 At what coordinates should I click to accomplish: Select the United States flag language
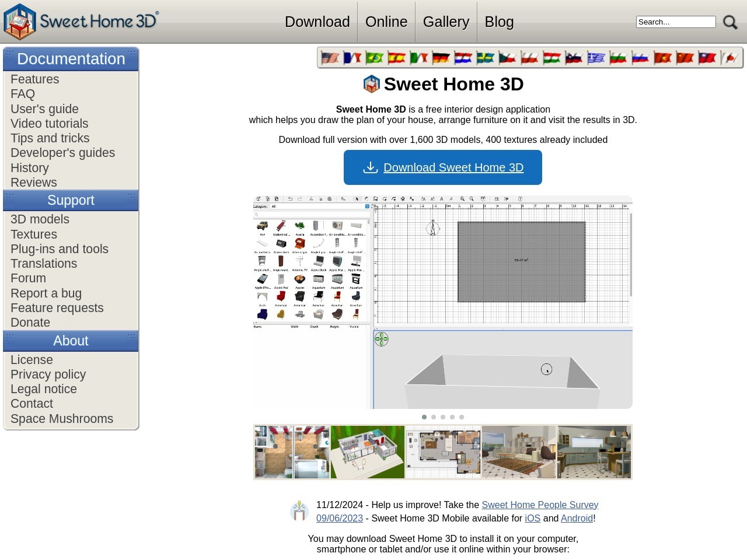click(x=330, y=58)
